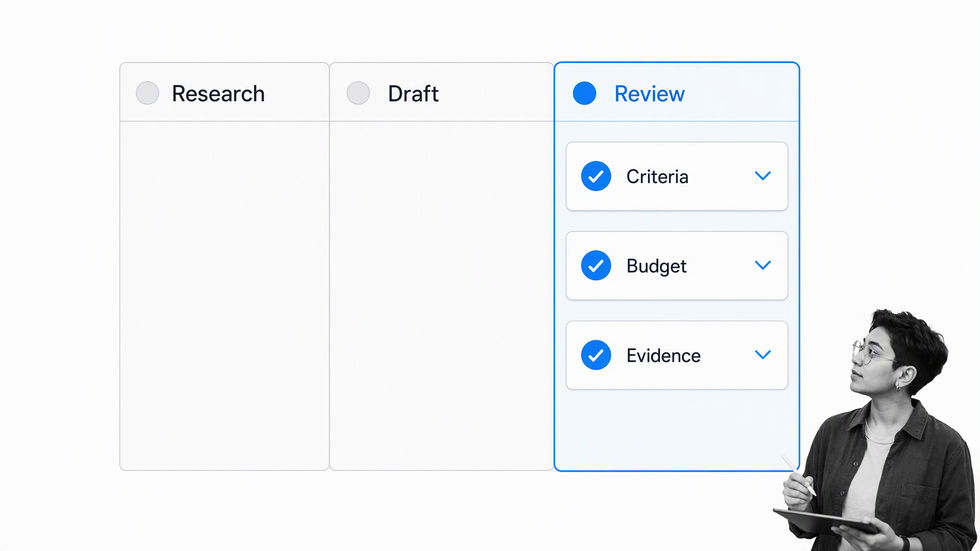Click the blue Review stage indicator
The width and height of the screenshot is (980, 551).
(x=585, y=93)
